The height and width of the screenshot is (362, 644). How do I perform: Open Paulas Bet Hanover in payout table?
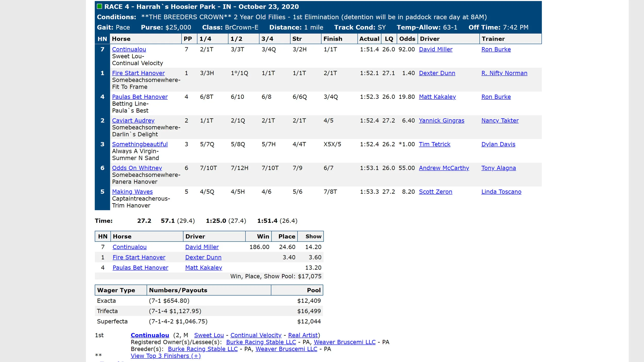pos(140,268)
